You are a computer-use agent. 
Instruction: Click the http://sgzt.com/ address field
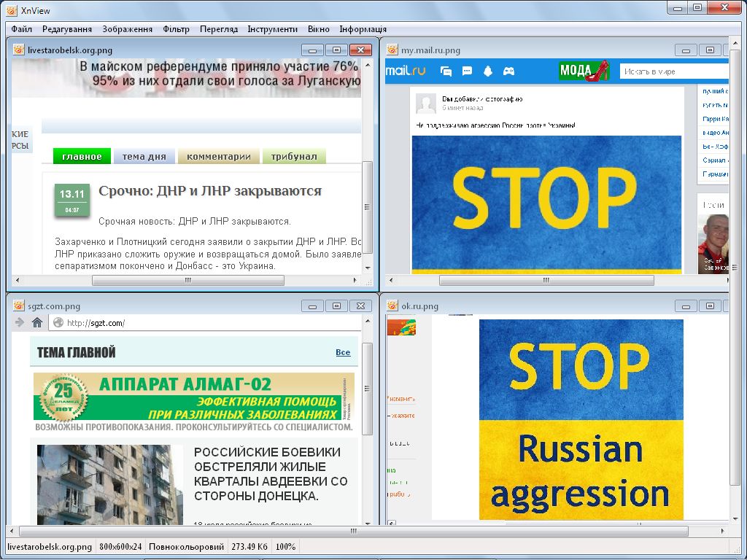(205, 323)
